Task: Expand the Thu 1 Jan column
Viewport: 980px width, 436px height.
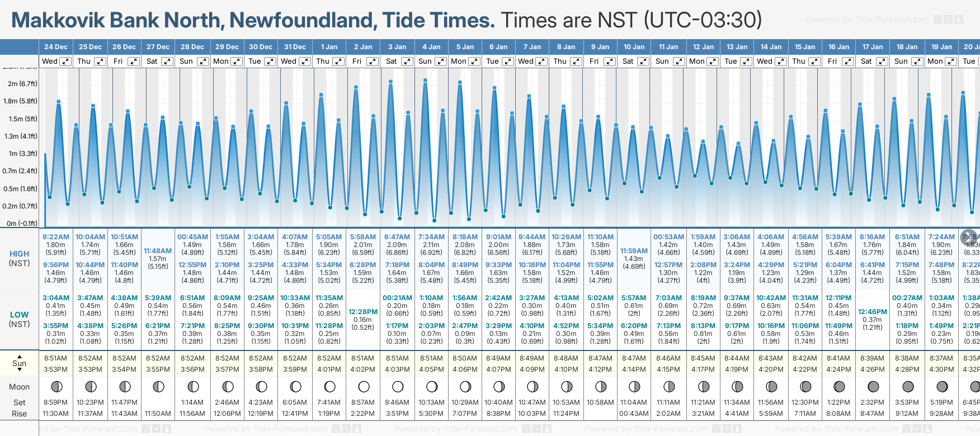Action: pyautogui.click(x=338, y=61)
